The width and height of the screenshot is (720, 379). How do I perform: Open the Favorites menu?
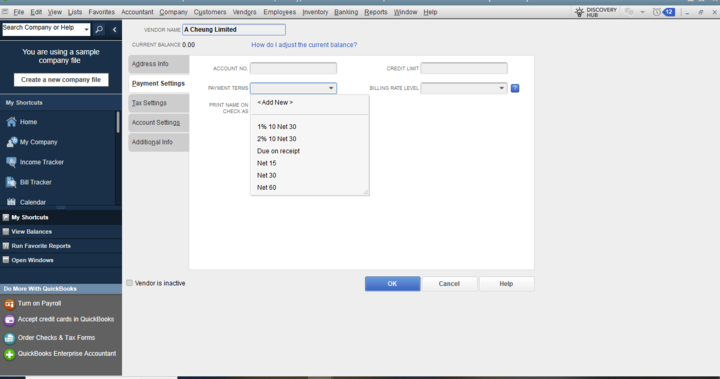tap(101, 12)
